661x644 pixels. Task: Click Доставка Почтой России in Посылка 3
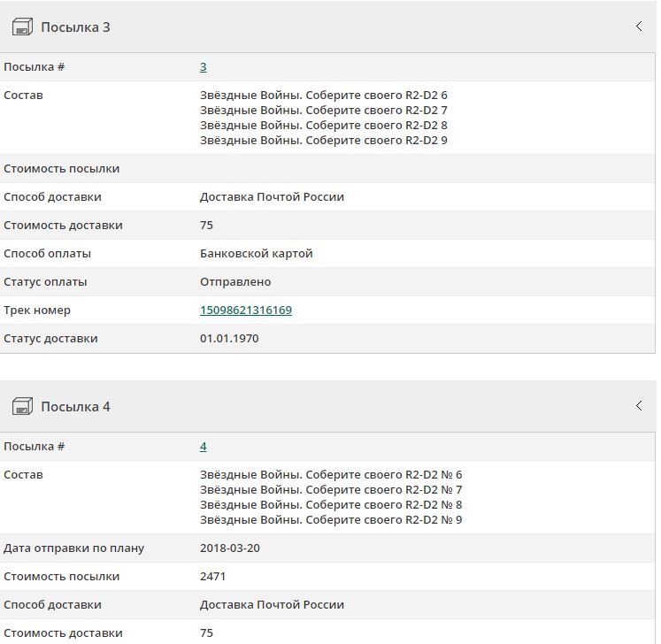pyautogui.click(x=272, y=197)
